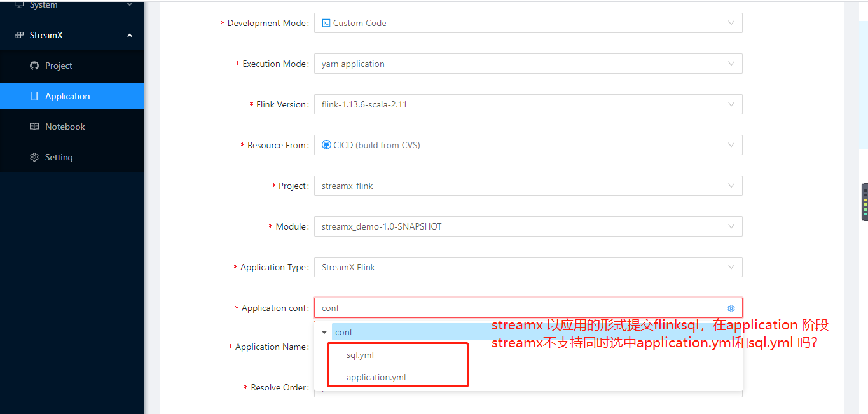Image resolution: width=868 pixels, height=414 pixels.
Task: Open the Execution Mode dropdown
Action: click(528, 64)
